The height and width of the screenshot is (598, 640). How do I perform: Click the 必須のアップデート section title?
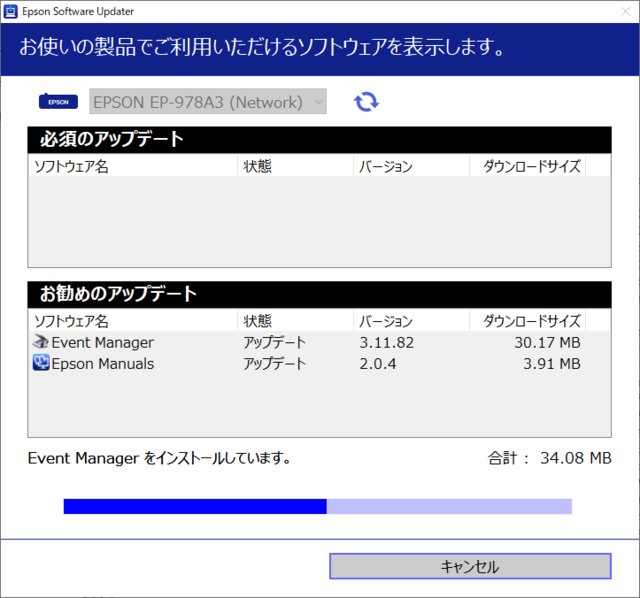click(111, 139)
